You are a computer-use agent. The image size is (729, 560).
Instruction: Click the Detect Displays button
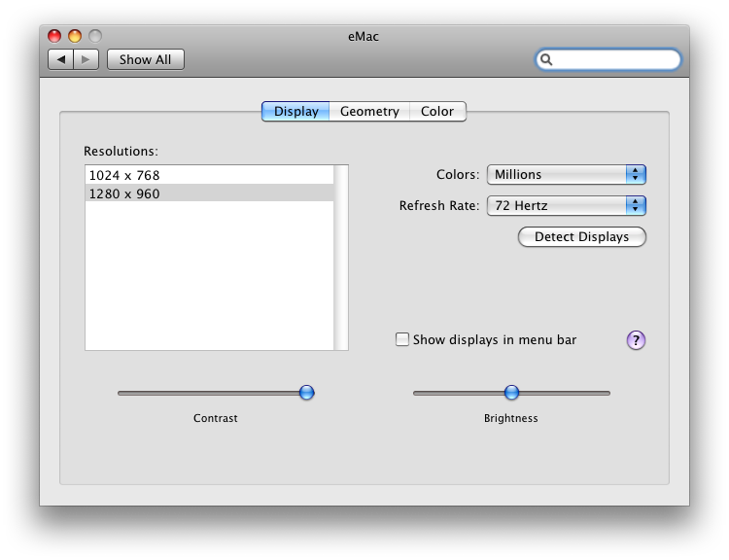click(581, 237)
